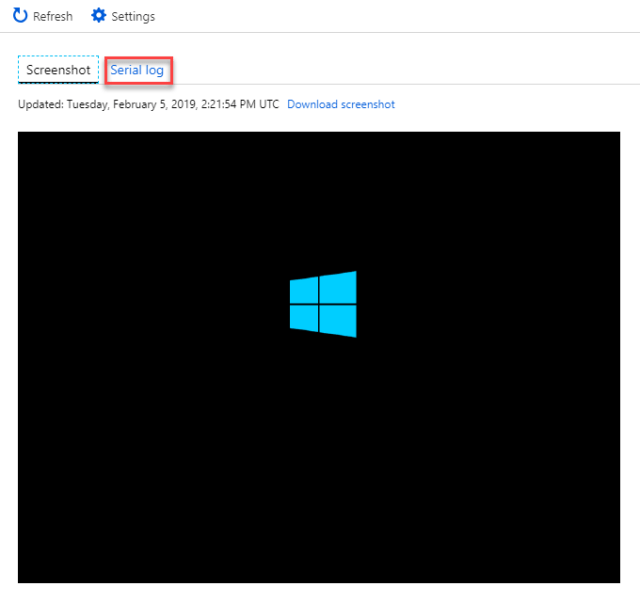Image resolution: width=640 pixels, height=602 pixels.
Task: Click the black boot screenshot image
Action: click(x=319, y=357)
